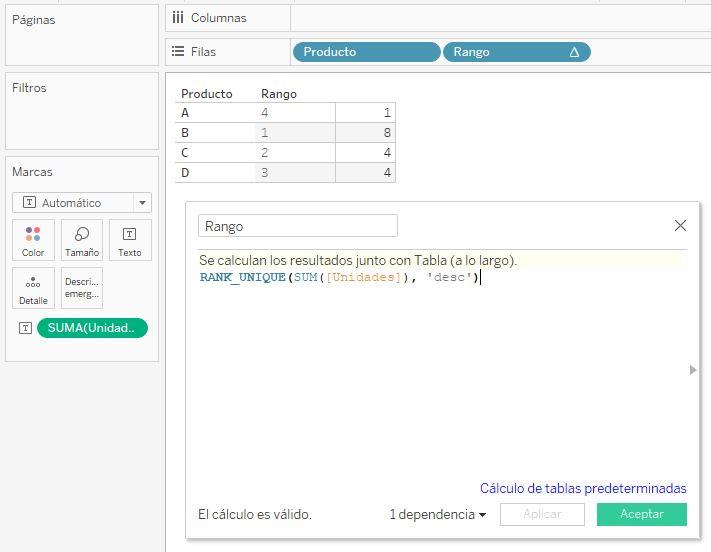Click the Rango column header in table
Image resolution: width=711 pixels, height=552 pixels.
279,94
